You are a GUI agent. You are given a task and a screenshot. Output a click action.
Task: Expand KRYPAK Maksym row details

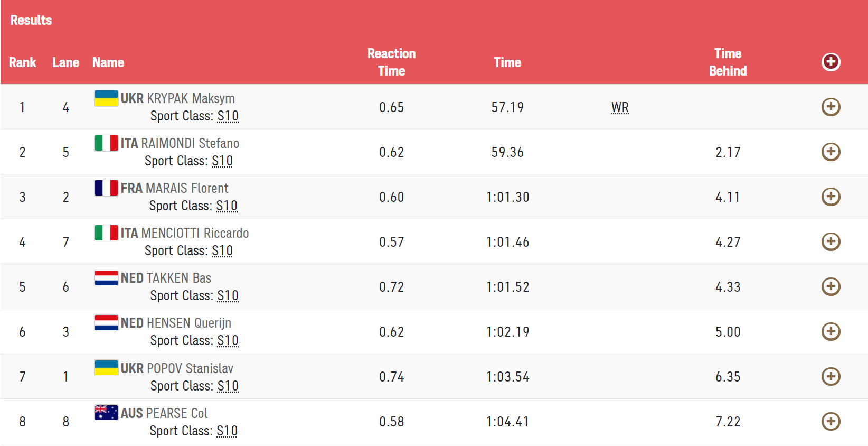[x=831, y=107]
